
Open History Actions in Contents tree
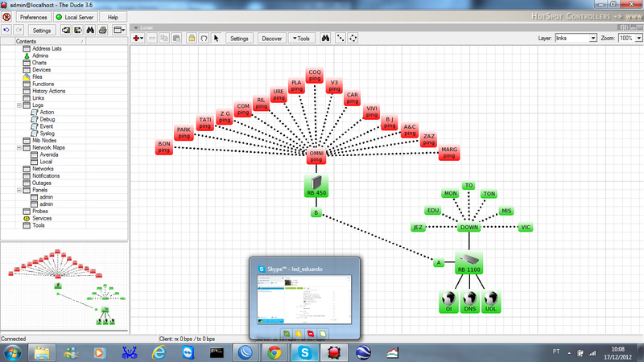(48, 91)
